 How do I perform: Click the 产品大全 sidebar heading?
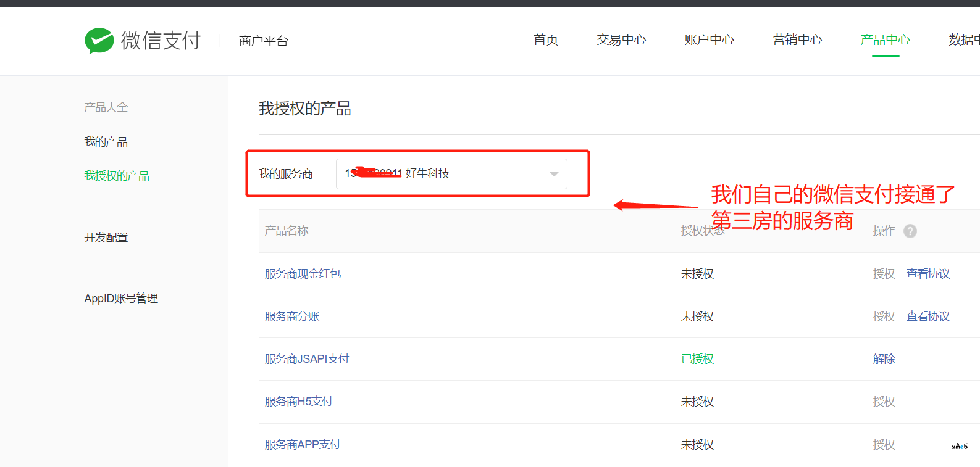click(106, 107)
